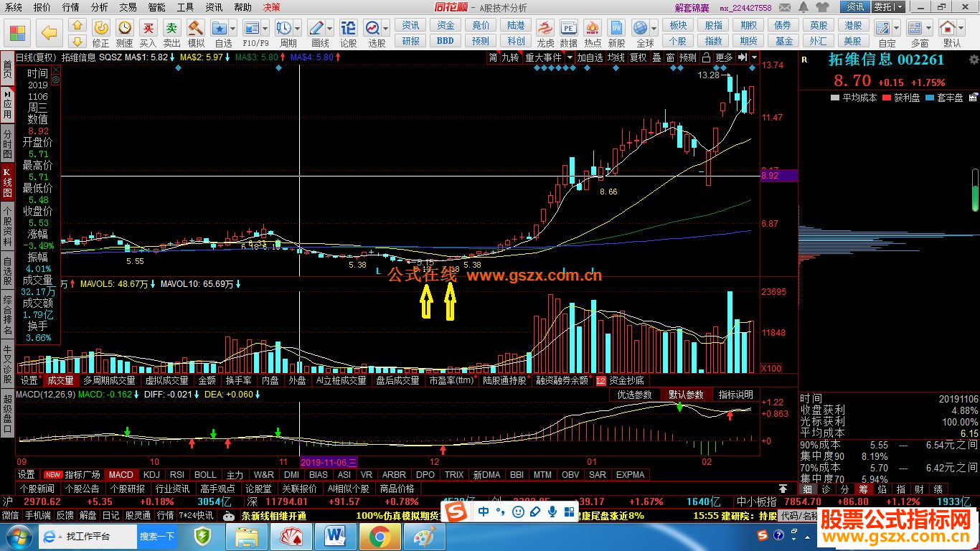Image resolution: width=980 pixels, height=551 pixels.
Task: Open the 修正 refresh tool
Action: point(101,27)
